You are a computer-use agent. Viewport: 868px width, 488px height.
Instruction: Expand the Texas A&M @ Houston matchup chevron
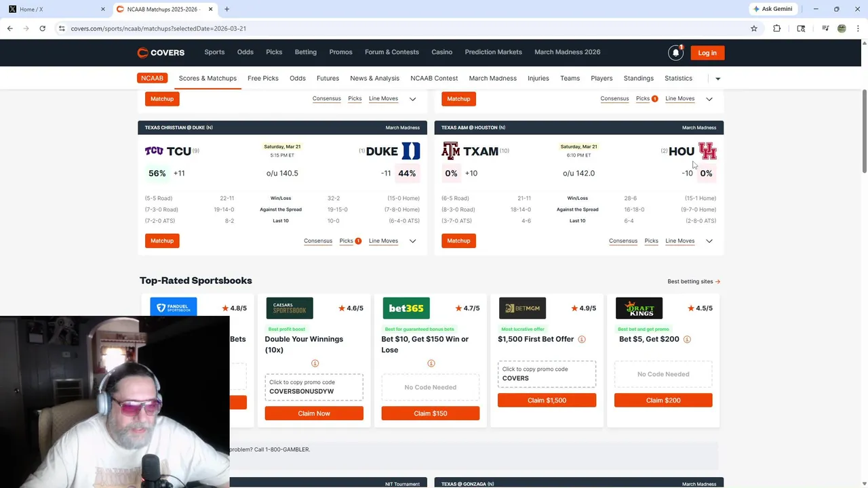(x=709, y=241)
